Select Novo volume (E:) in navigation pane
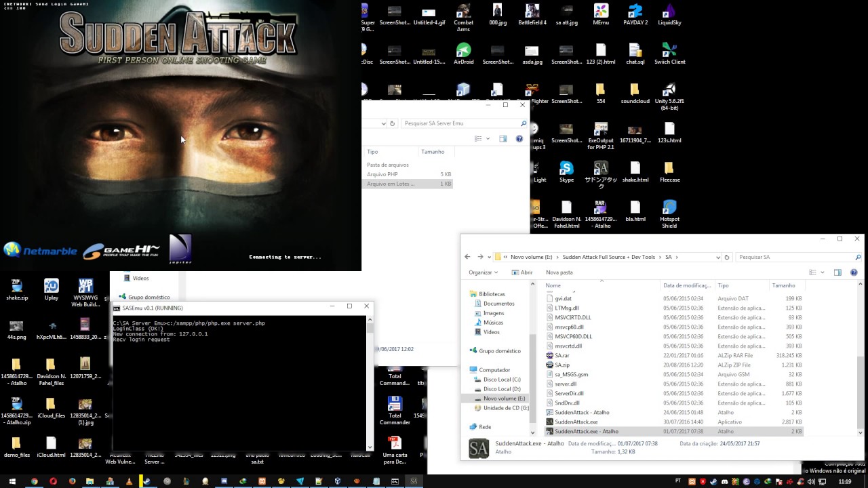Screen dimensions: 868x488 click(x=504, y=399)
